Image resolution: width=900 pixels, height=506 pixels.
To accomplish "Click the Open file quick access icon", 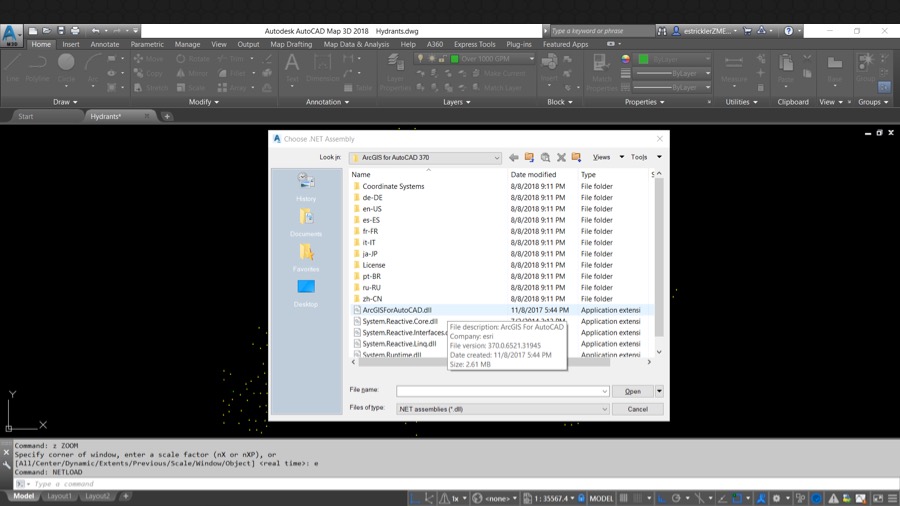I will coord(46,31).
